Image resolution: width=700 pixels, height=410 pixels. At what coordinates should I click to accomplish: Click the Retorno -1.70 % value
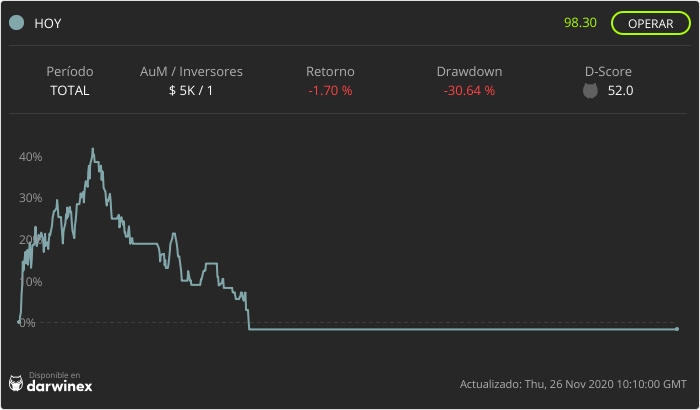click(x=330, y=91)
